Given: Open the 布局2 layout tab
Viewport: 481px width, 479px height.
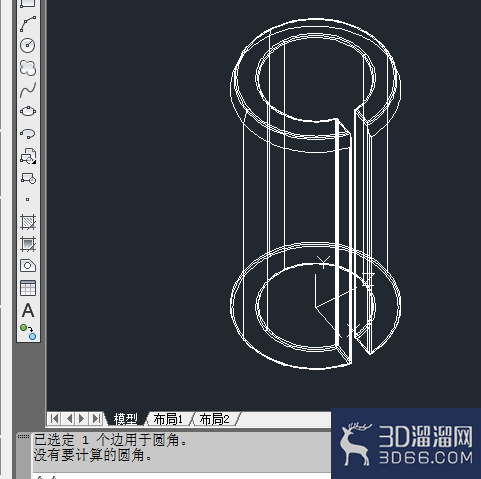Looking at the screenshot, I should (215, 419).
